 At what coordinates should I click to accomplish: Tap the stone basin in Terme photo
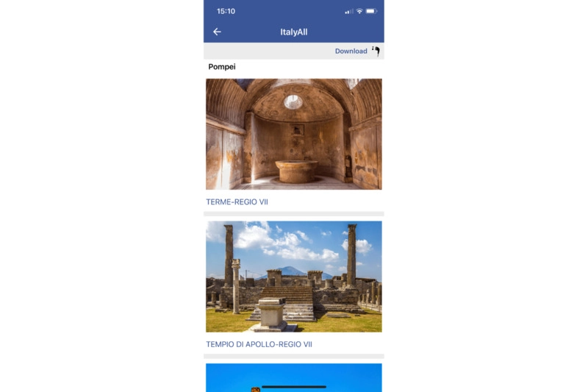point(296,171)
